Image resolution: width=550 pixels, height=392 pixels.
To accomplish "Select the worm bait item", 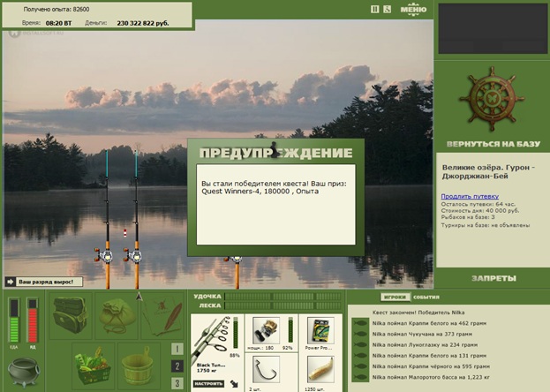I will [x=320, y=369].
